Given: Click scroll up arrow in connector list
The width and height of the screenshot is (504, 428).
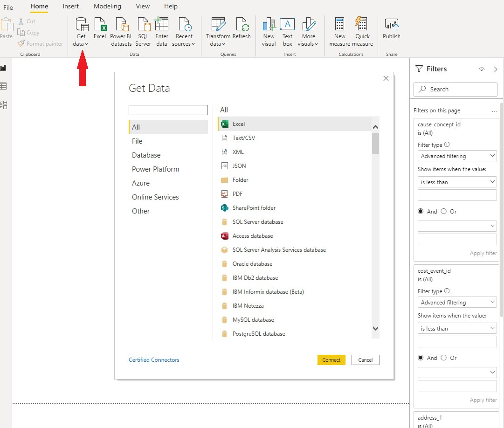Looking at the screenshot, I should pos(375,127).
